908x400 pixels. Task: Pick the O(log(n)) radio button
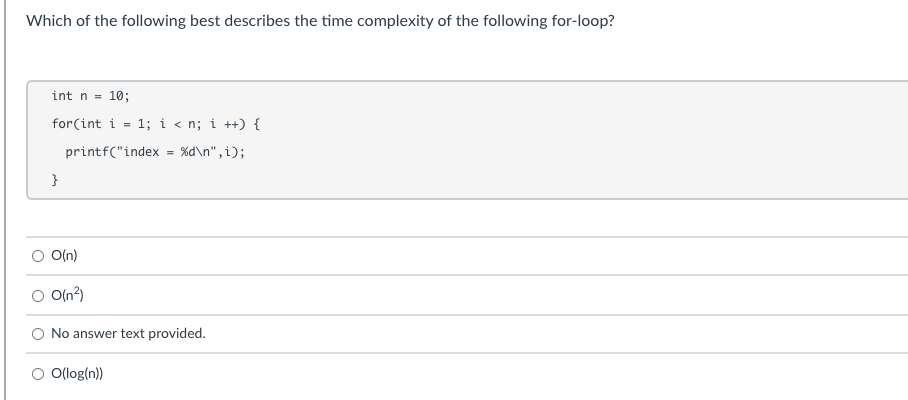click(37, 374)
